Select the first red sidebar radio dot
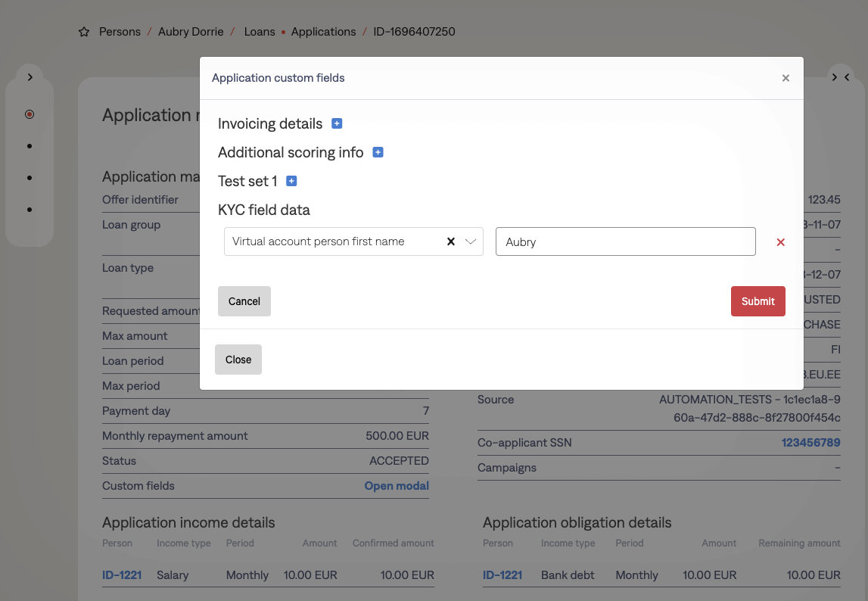 click(x=30, y=114)
